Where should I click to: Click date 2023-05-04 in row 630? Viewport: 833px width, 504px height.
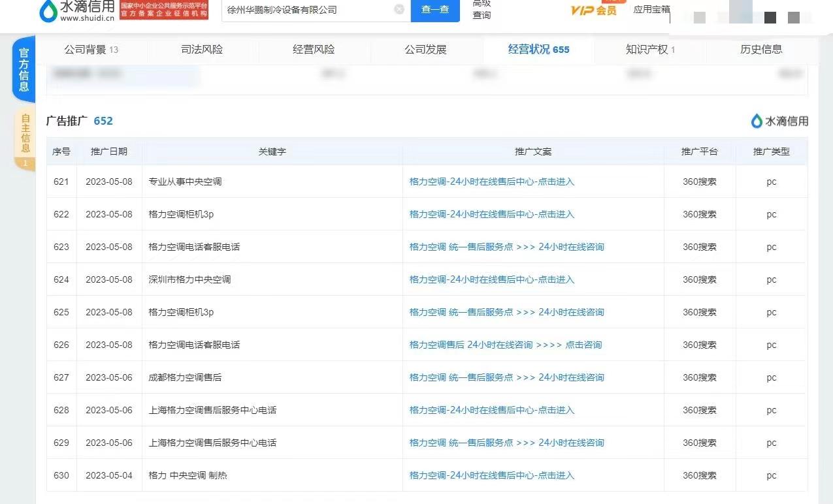109,475
